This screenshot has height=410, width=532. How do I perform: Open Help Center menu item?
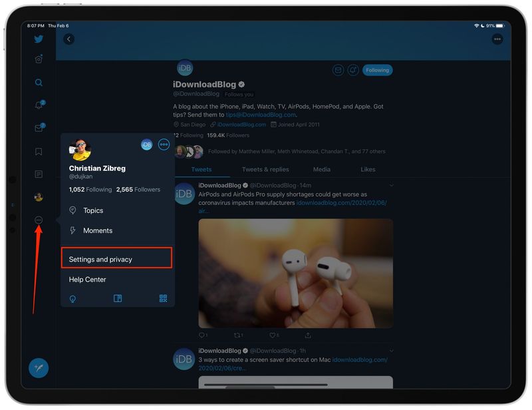click(118, 280)
